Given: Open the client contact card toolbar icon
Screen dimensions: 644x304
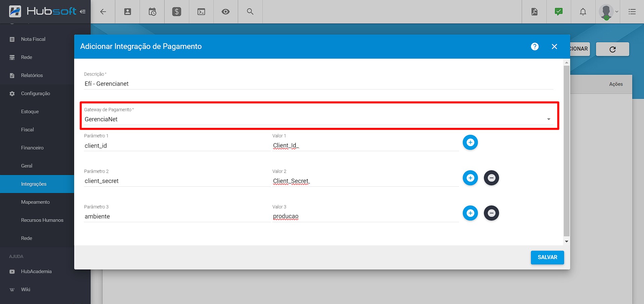Looking at the screenshot, I should 128,12.
